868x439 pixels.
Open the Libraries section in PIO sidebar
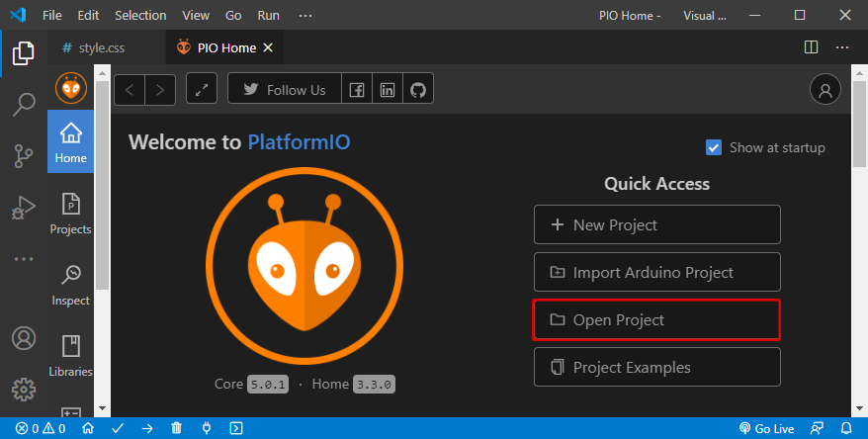coord(71,356)
